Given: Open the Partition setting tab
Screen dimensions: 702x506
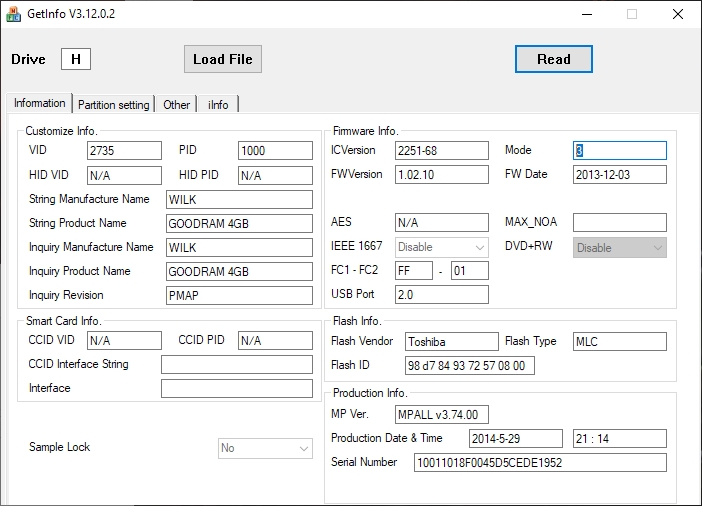Looking at the screenshot, I should point(114,104).
